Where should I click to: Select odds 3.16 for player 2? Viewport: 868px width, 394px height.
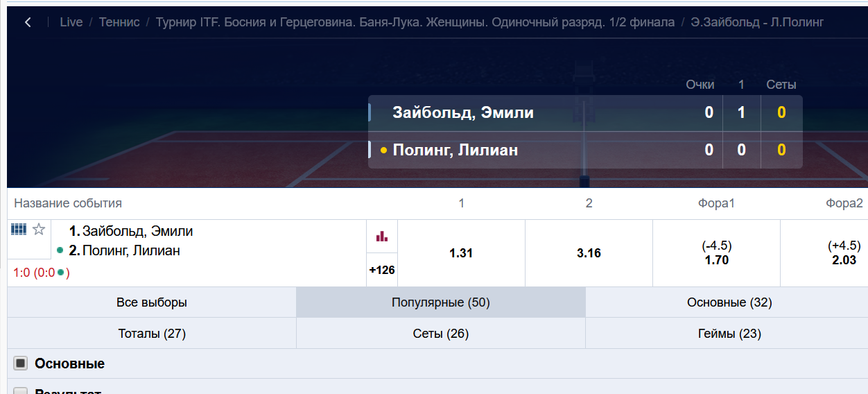coord(589,253)
